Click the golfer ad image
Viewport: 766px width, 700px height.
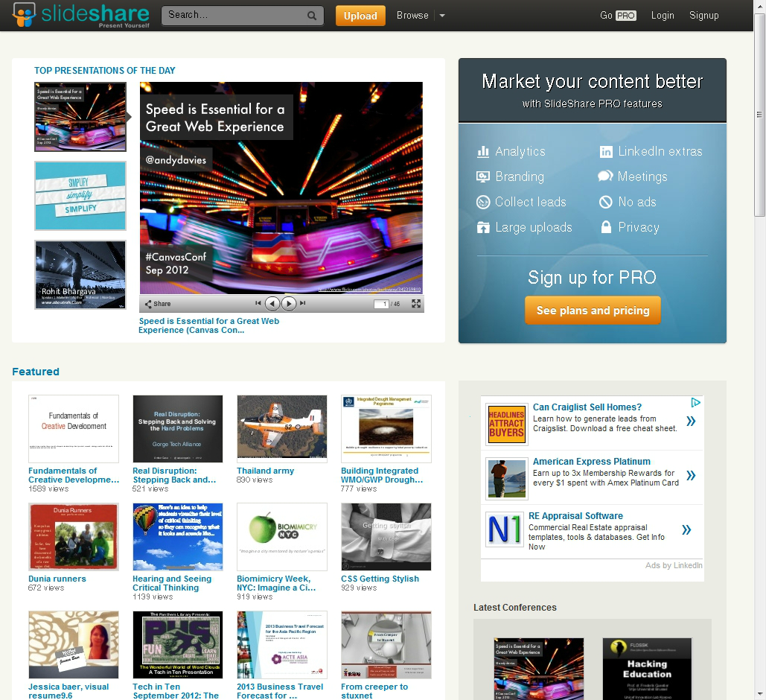[507, 478]
